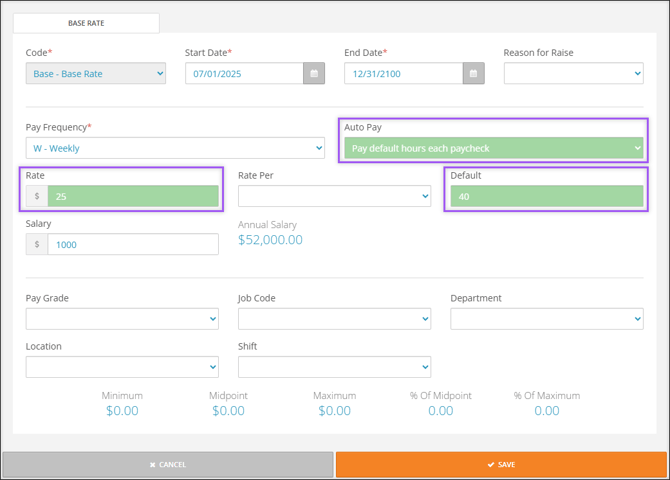Click the Salary amount field
The height and width of the screenshot is (480, 670).
(x=133, y=244)
